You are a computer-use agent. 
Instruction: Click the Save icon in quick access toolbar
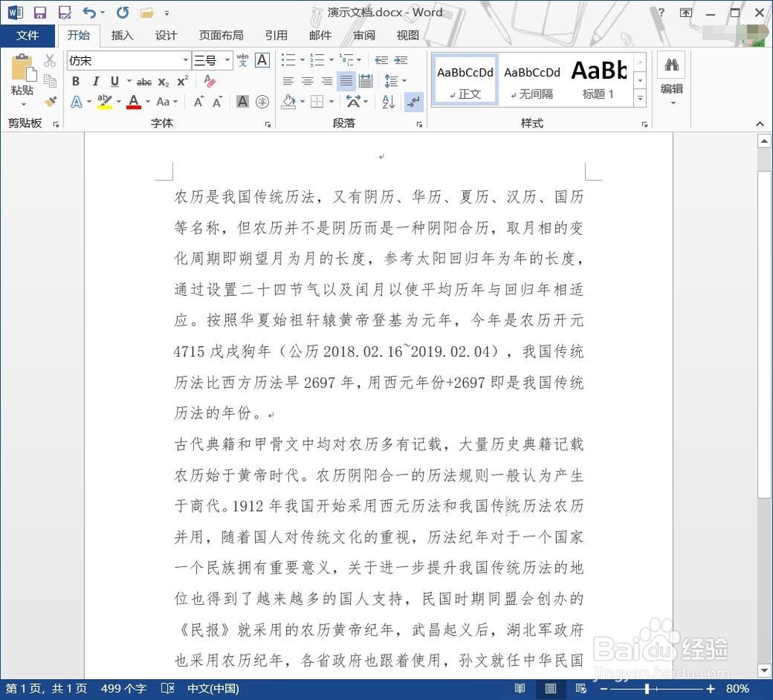pyautogui.click(x=40, y=12)
